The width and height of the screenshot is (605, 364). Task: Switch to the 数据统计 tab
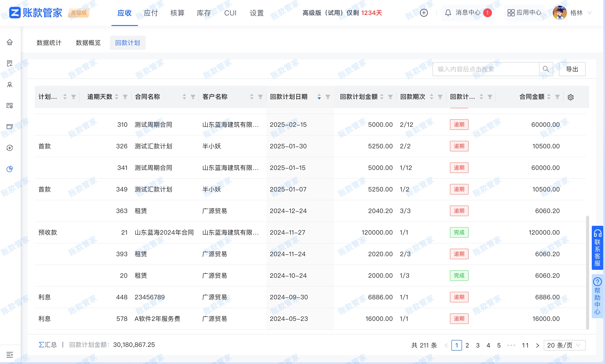49,42
